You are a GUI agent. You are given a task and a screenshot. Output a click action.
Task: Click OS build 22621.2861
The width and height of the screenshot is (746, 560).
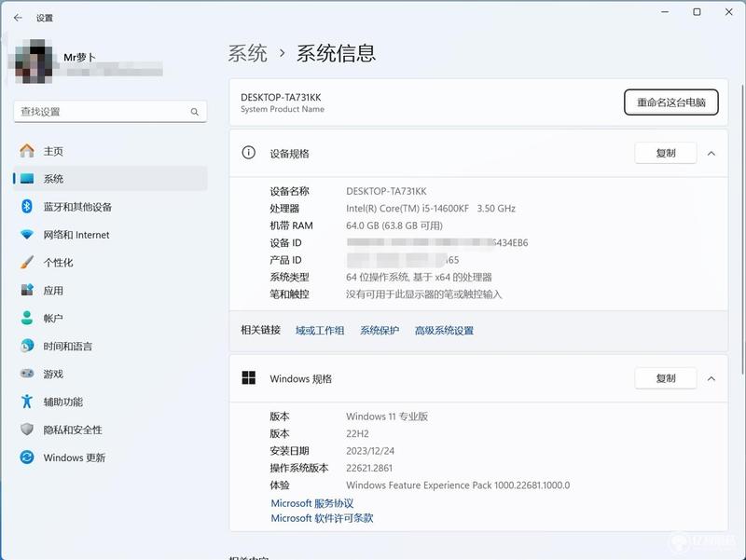tap(369, 468)
